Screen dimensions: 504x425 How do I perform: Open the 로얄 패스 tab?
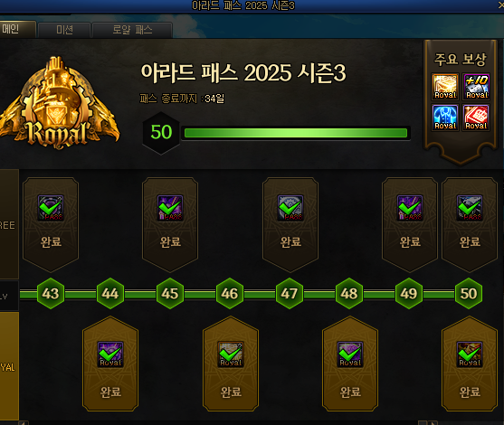point(132,30)
